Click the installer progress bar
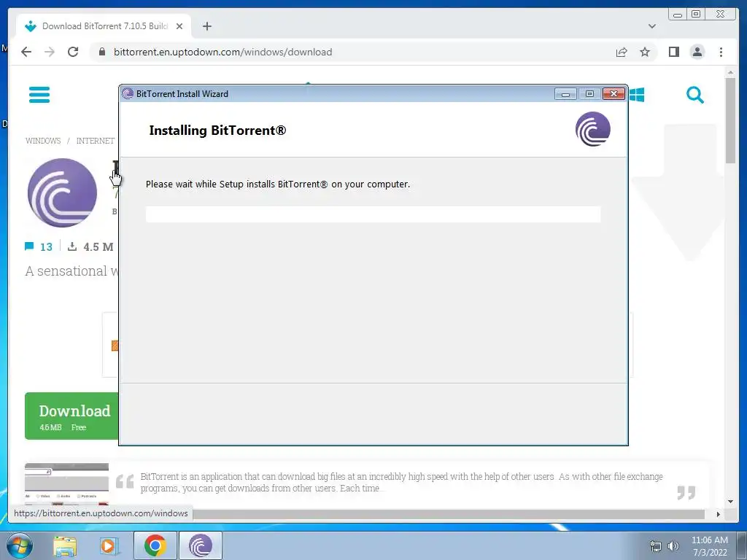The width and height of the screenshot is (747, 560). pyautogui.click(x=373, y=214)
